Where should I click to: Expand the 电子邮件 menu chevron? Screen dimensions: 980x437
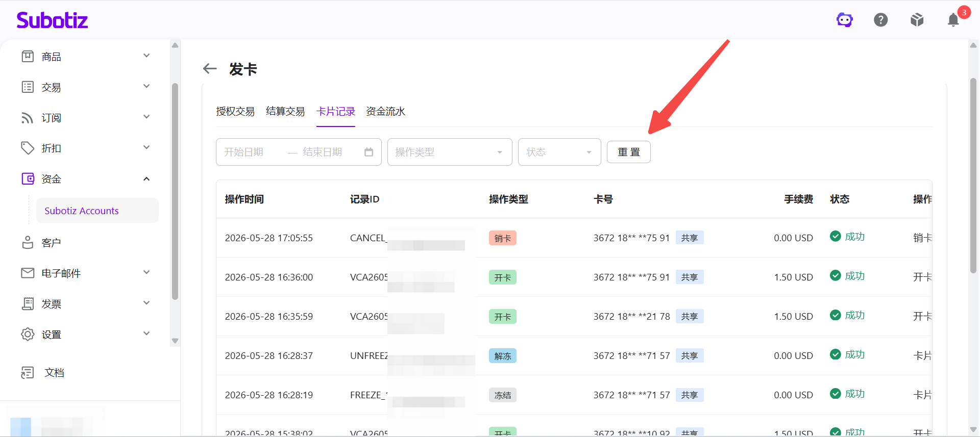point(146,272)
